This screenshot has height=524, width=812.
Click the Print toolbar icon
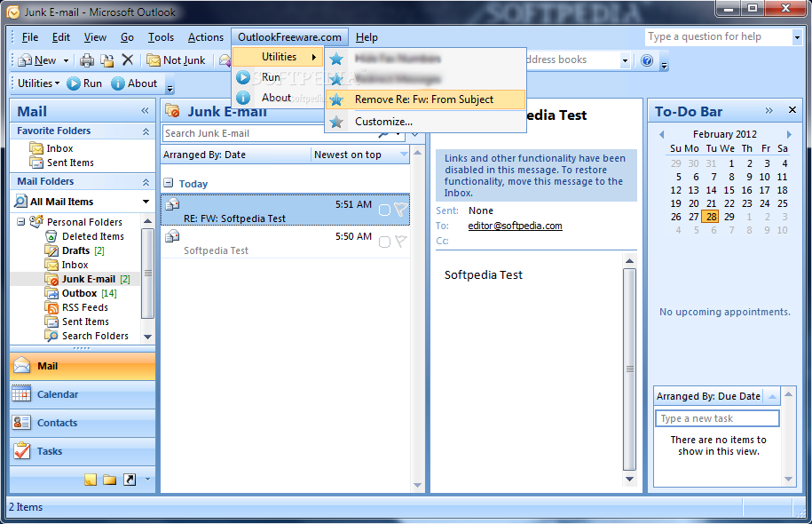click(86, 60)
